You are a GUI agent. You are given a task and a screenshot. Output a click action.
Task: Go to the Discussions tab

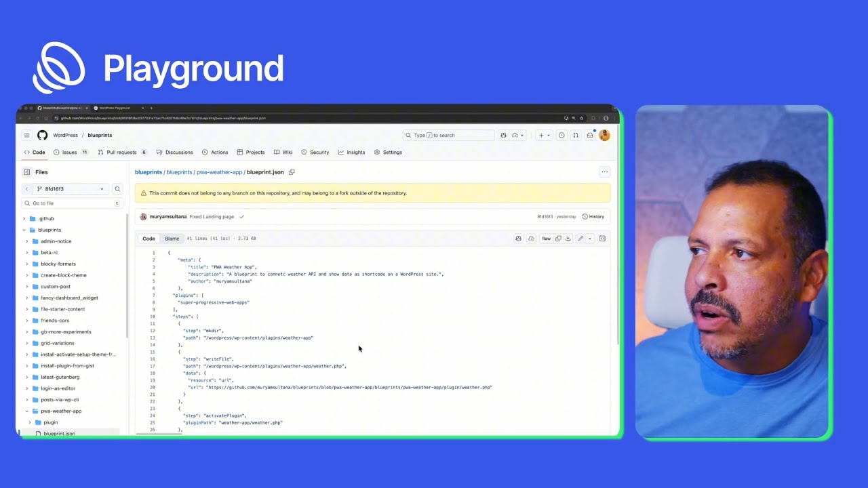pos(174,152)
